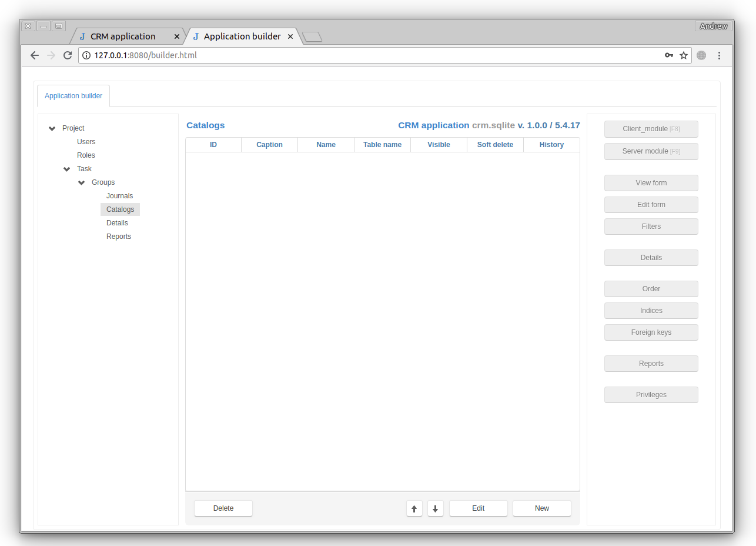
Task: Switch to the CRM application browser tab
Action: [x=123, y=36]
